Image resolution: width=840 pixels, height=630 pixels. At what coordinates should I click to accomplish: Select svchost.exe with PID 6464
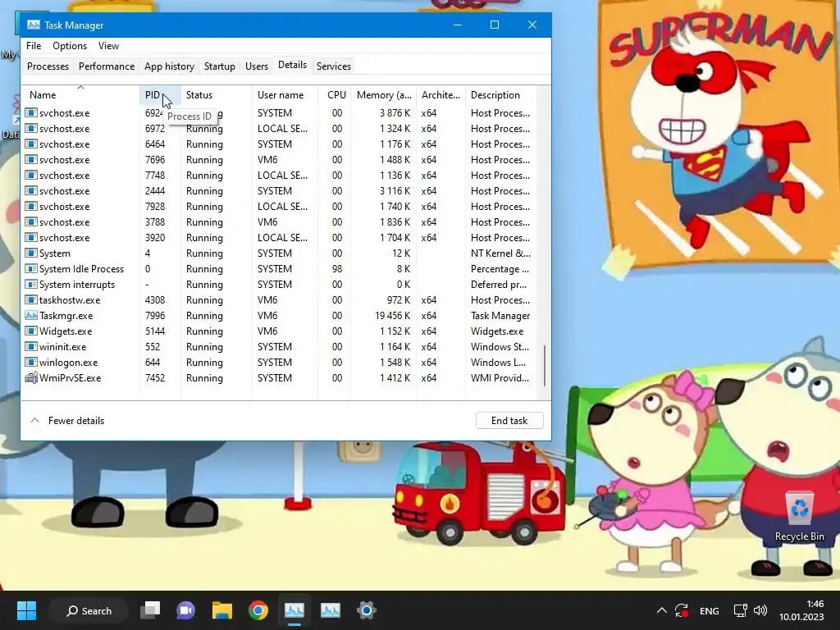(279, 144)
